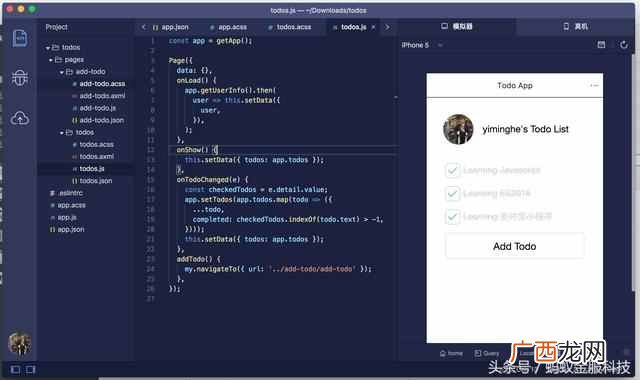The image size is (640, 380).
Task: Click the my.navigateTo code line
Action: point(278,269)
